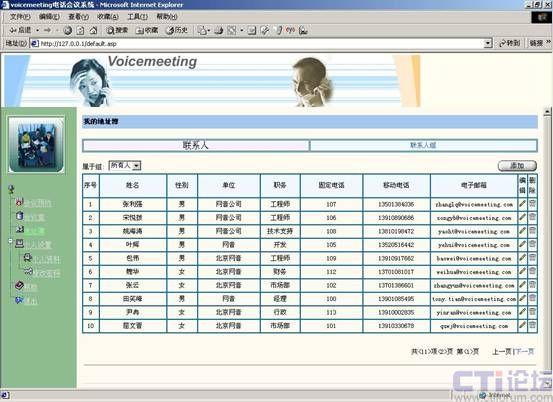
Task: Open the Favorites (收藏) toolbar button
Action: pyautogui.click(x=147, y=31)
